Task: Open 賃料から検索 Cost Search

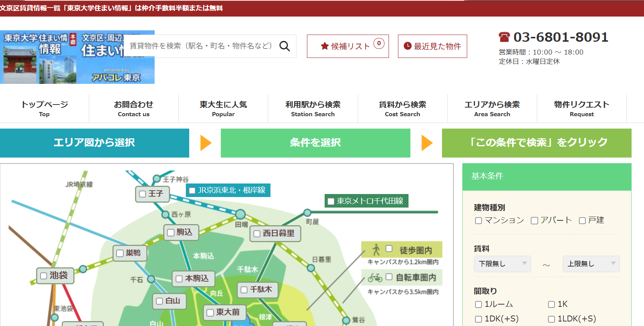Action: point(402,108)
